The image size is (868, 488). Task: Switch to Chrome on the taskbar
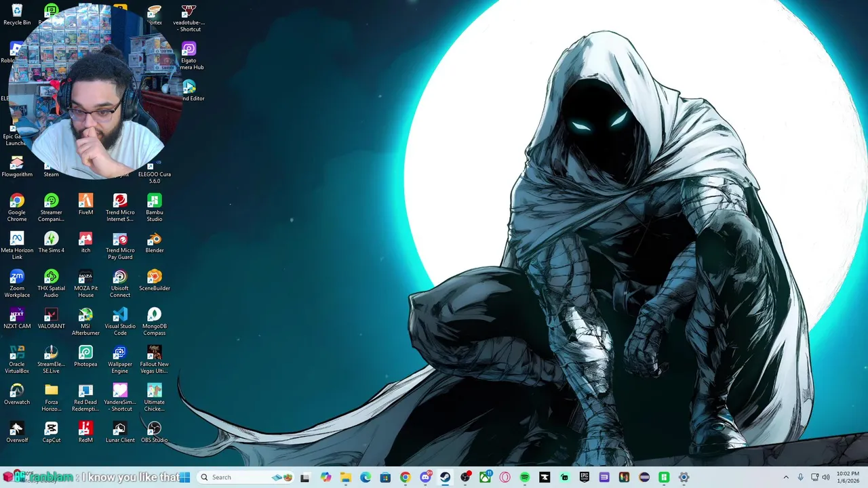(x=405, y=477)
